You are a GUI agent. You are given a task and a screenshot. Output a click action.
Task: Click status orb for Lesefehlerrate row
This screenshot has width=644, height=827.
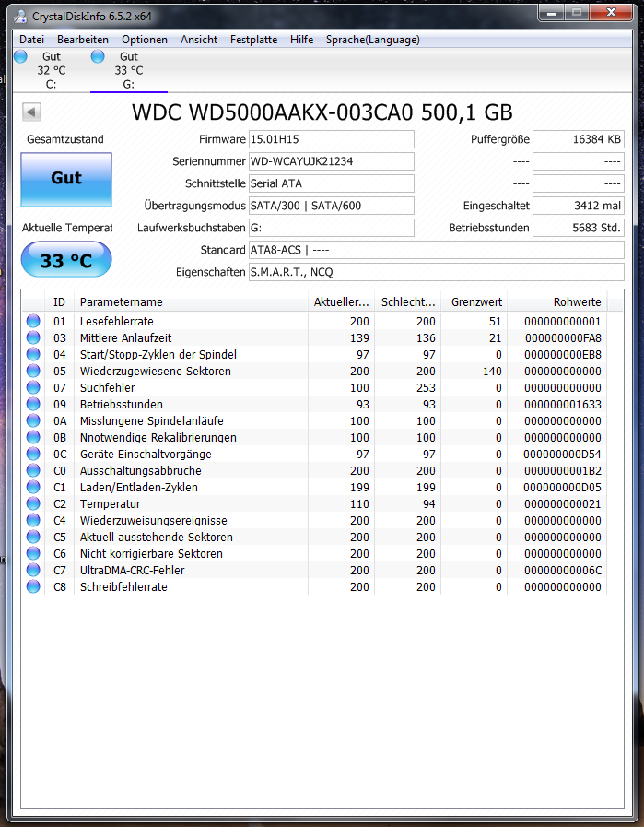tap(33, 321)
